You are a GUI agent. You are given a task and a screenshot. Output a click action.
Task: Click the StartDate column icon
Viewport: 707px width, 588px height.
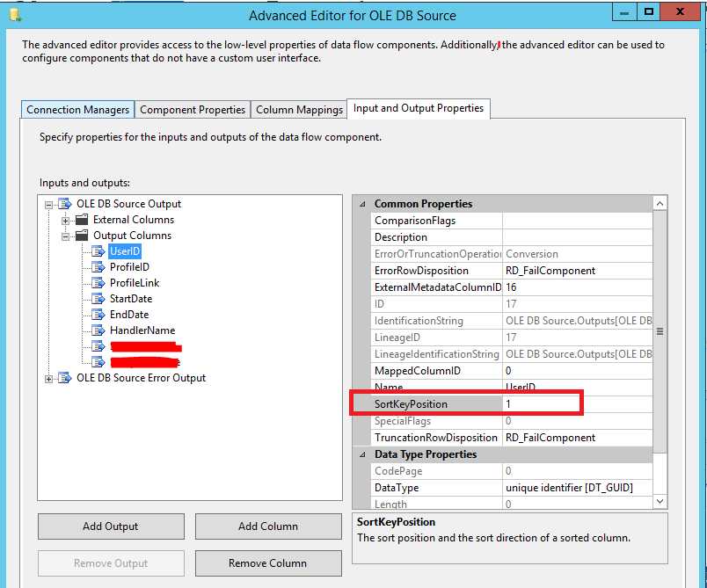(x=98, y=299)
